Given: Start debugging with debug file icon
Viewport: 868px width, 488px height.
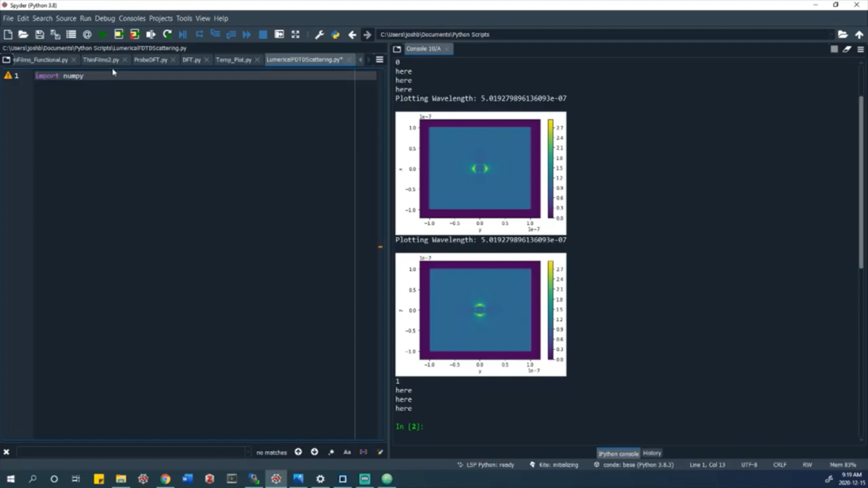Looking at the screenshot, I should [x=183, y=34].
